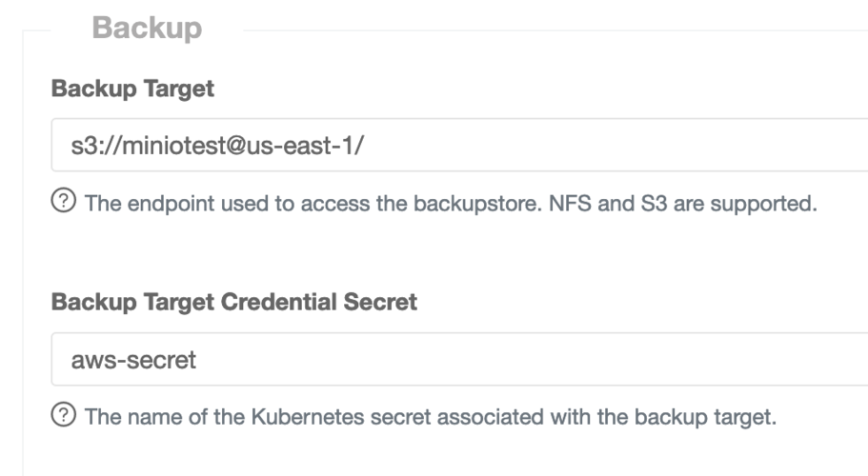
Task: Click empty space inside Backup Target field
Action: click(x=609, y=145)
